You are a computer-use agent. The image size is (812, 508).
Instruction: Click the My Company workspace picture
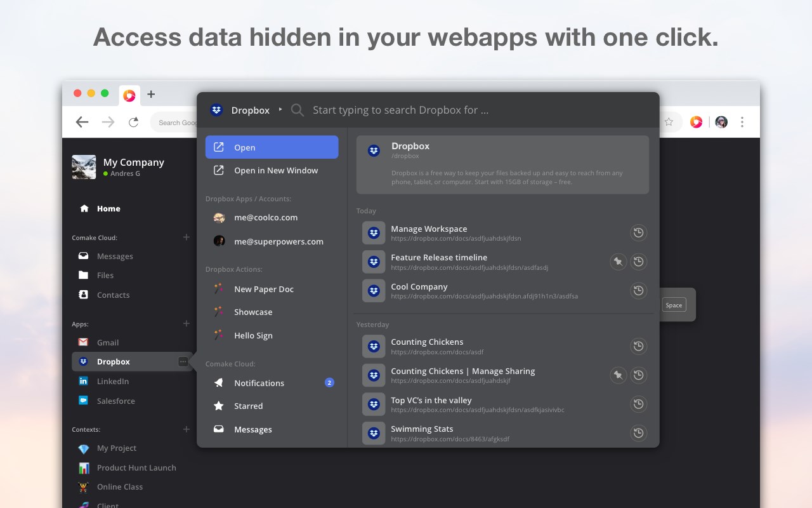(84, 167)
